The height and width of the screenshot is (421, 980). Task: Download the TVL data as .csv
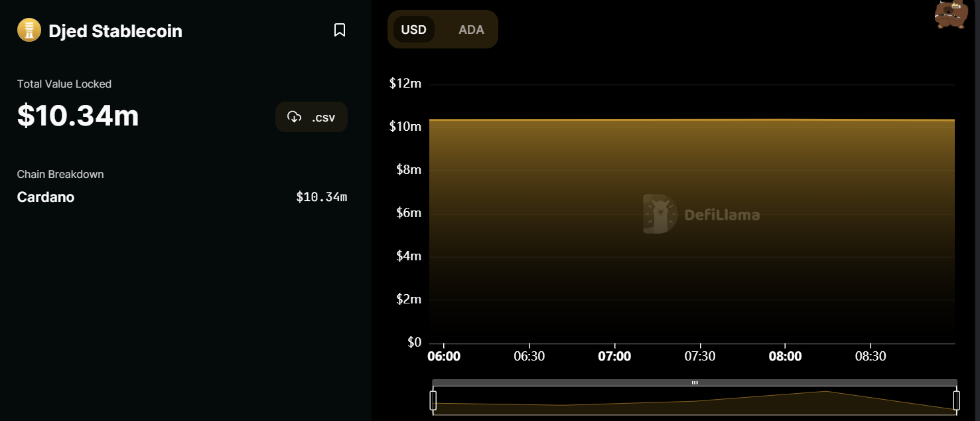point(311,118)
